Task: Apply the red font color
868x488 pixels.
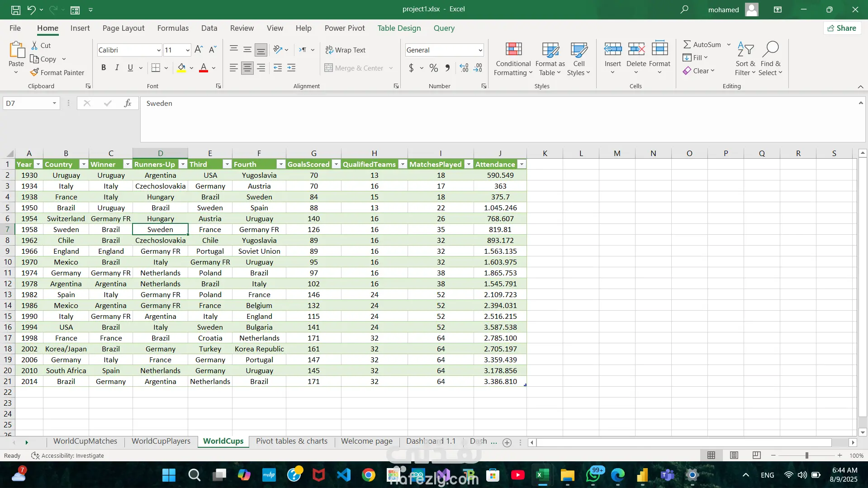Action: (204, 68)
